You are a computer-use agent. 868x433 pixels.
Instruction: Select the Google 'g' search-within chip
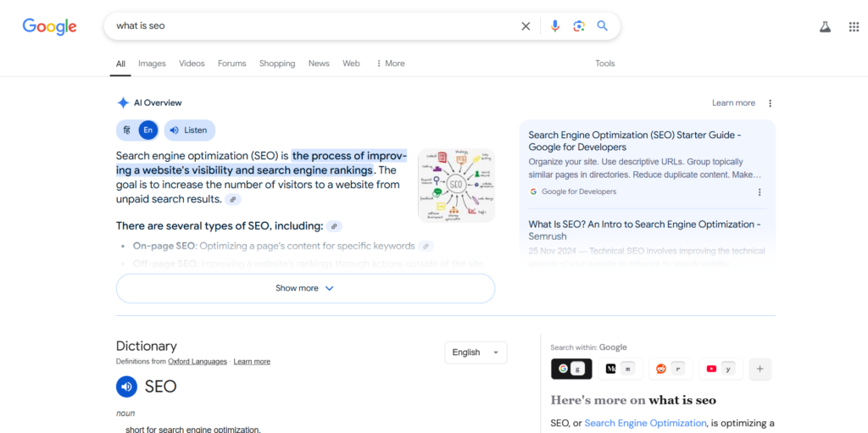point(571,369)
